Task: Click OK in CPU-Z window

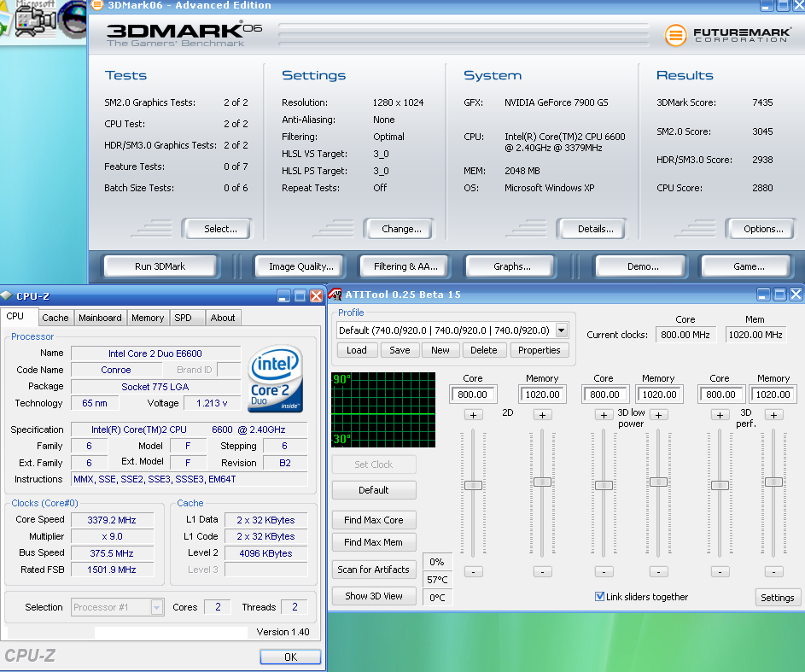Action: point(290,657)
